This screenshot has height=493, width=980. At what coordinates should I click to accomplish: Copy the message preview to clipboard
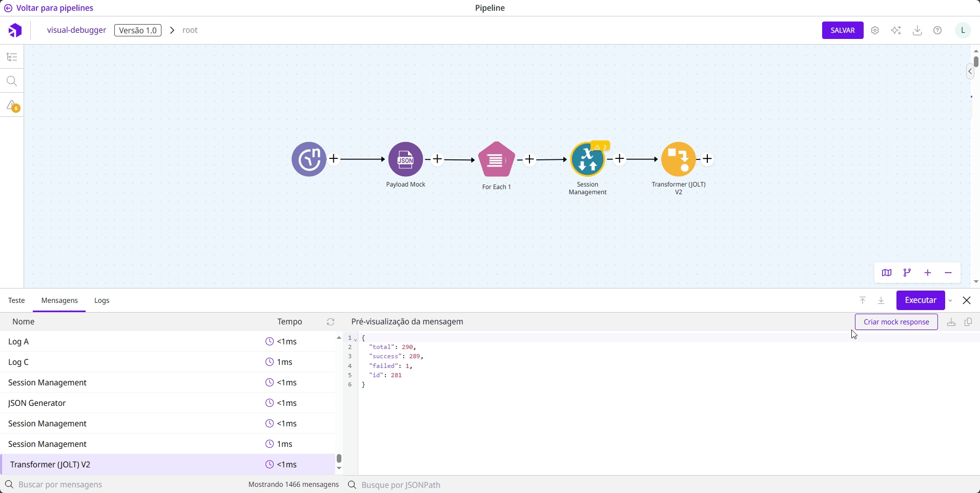click(x=968, y=322)
